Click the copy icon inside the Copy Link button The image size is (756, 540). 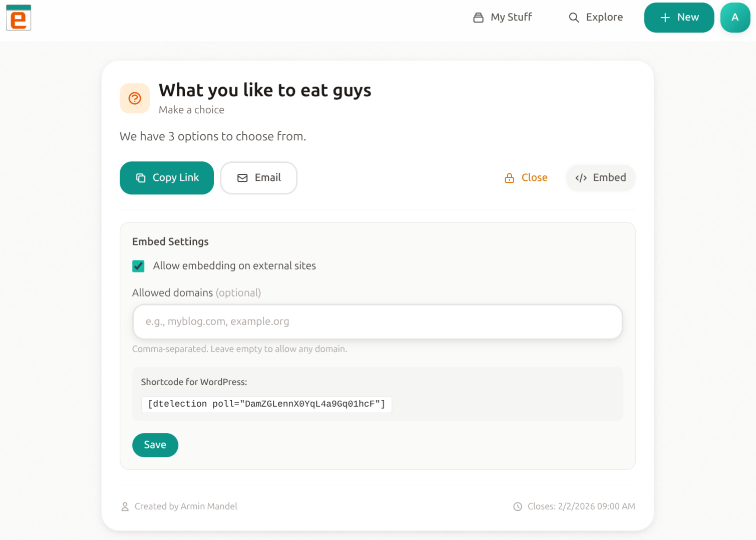[140, 177]
